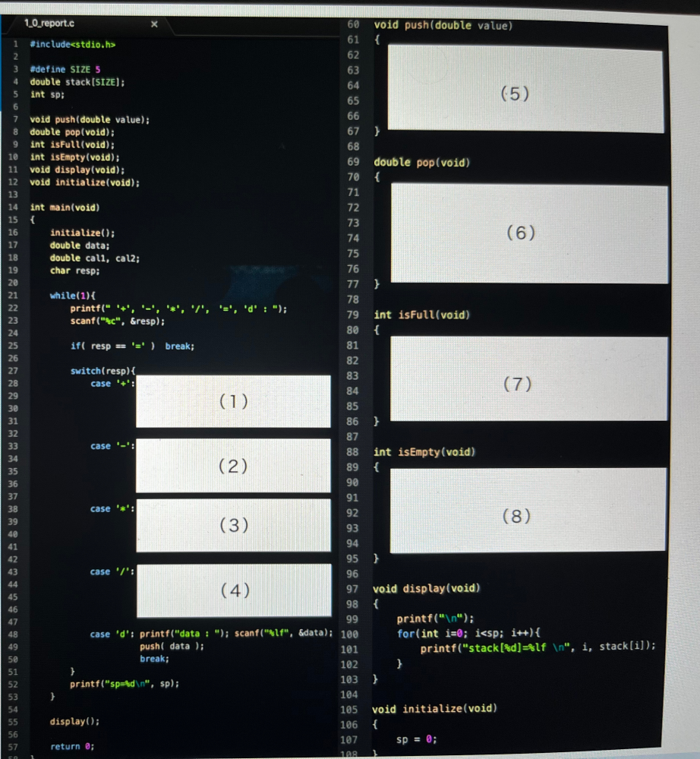Select the 1_0_report.c file tab
The image size is (700, 759).
pyautogui.click(x=49, y=24)
